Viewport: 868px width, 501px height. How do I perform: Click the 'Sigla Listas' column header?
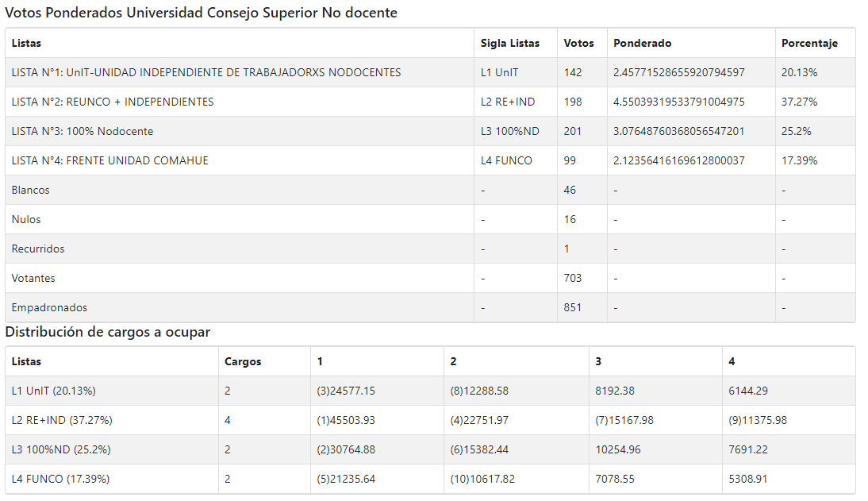click(x=509, y=43)
